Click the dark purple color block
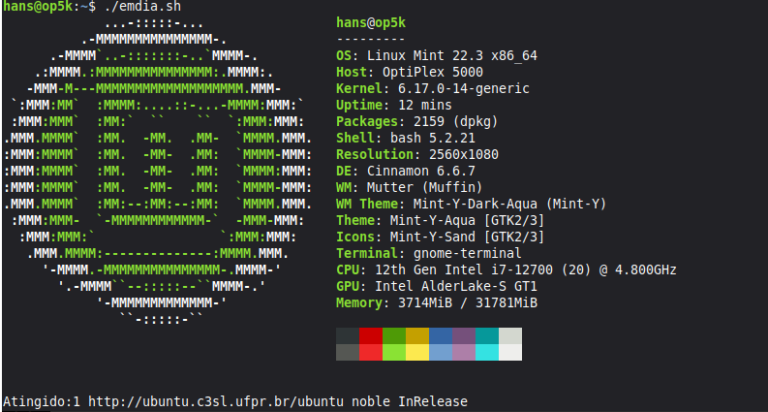 (463, 335)
